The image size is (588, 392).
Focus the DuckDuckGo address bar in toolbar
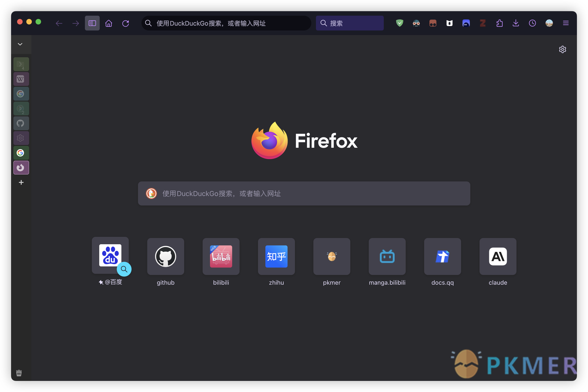tap(226, 23)
